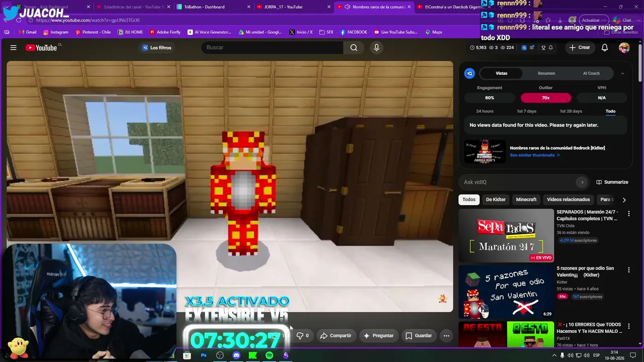Filter suggestions by De Kidter chip
The image size is (644, 362).
(496, 200)
